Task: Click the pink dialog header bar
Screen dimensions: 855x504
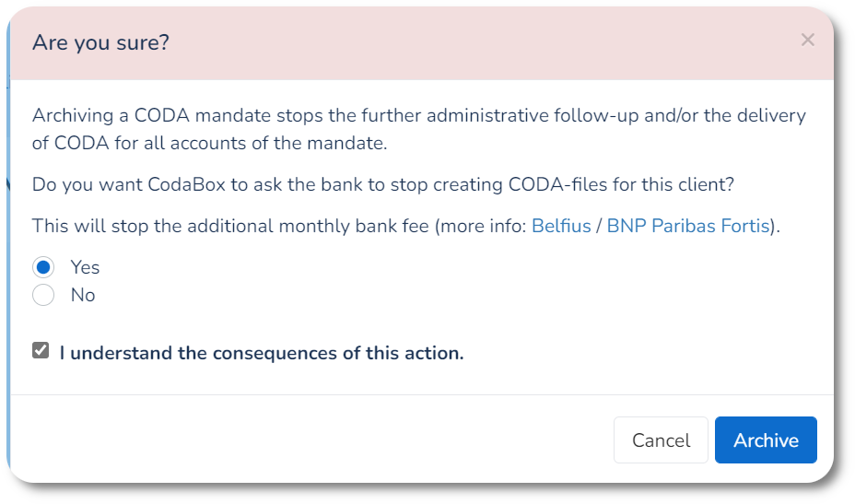Action: coord(461,42)
